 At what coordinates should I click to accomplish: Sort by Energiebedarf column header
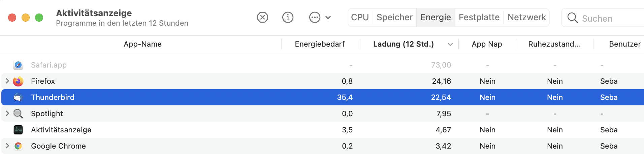[320, 44]
